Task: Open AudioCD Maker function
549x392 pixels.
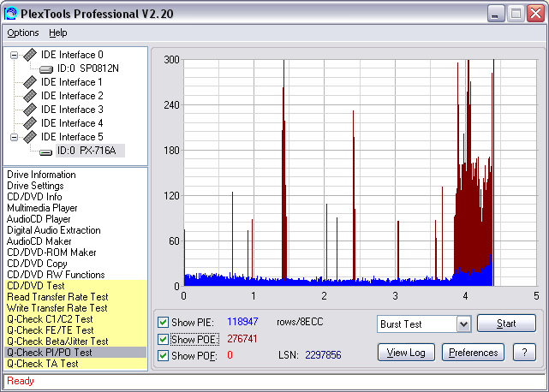Action: click(39, 241)
